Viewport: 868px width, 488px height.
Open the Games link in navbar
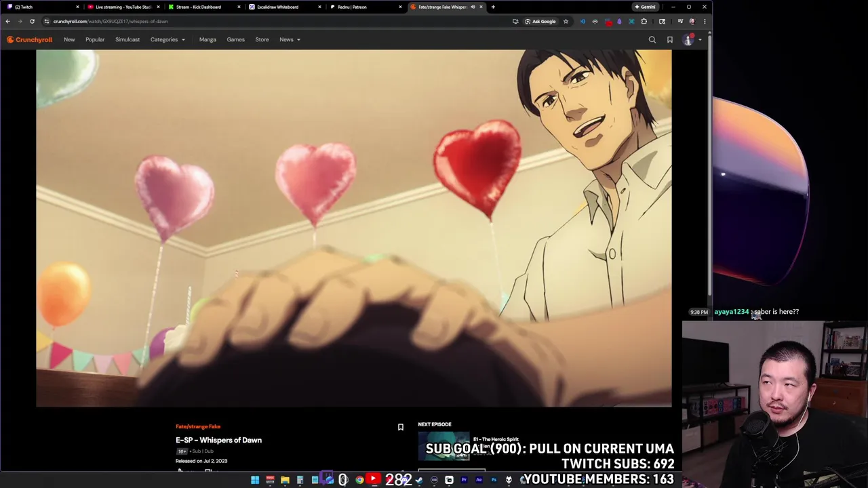pyautogui.click(x=235, y=39)
